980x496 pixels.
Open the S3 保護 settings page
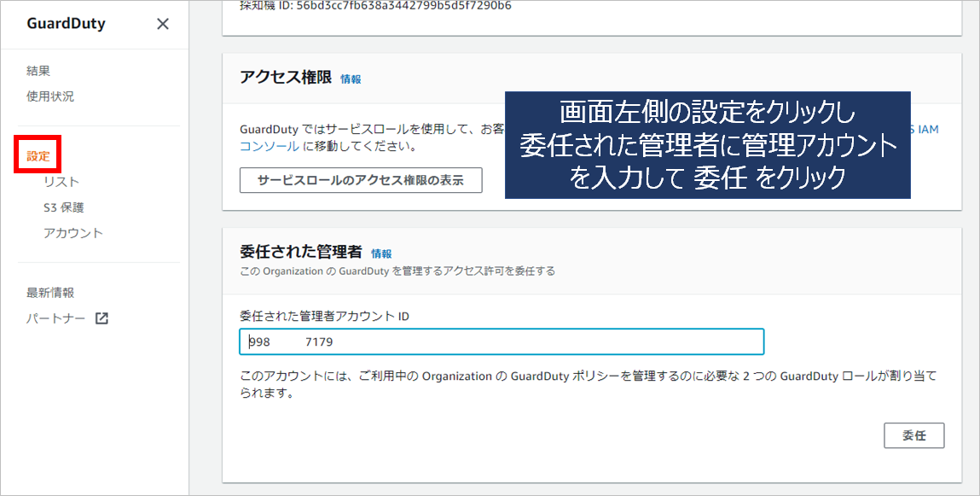pyautogui.click(x=64, y=207)
